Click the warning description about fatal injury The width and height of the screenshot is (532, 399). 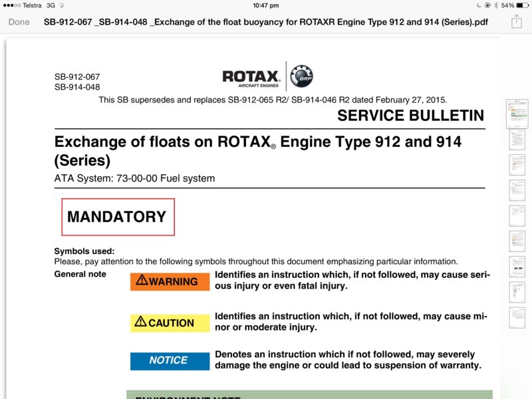(x=352, y=280)
